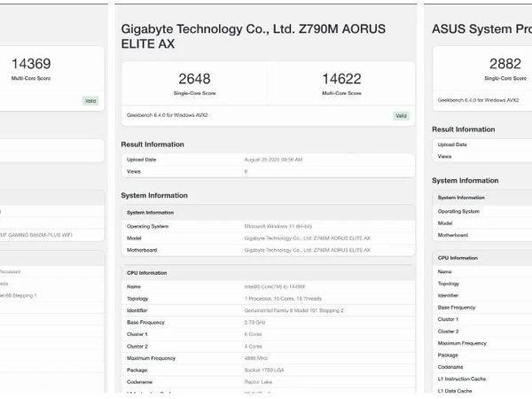Click the Gigabyte Z790M AORUS ELITE AX page title
Image resolution: width=532 pixels, height=399 pixels.
(253, 36)
